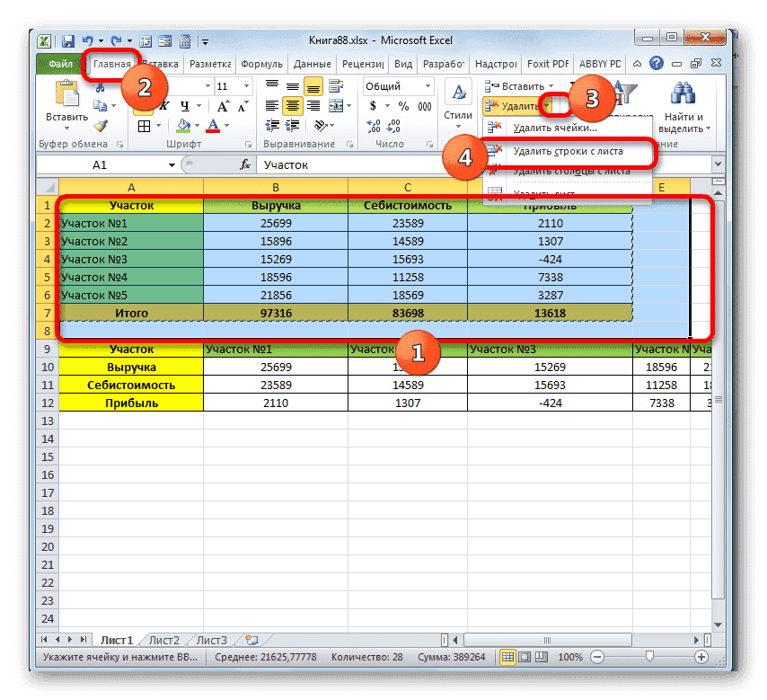This screenshot has width=767, height=700.
Task: Open the Format Painter tool
Action: tap(101, 127)
